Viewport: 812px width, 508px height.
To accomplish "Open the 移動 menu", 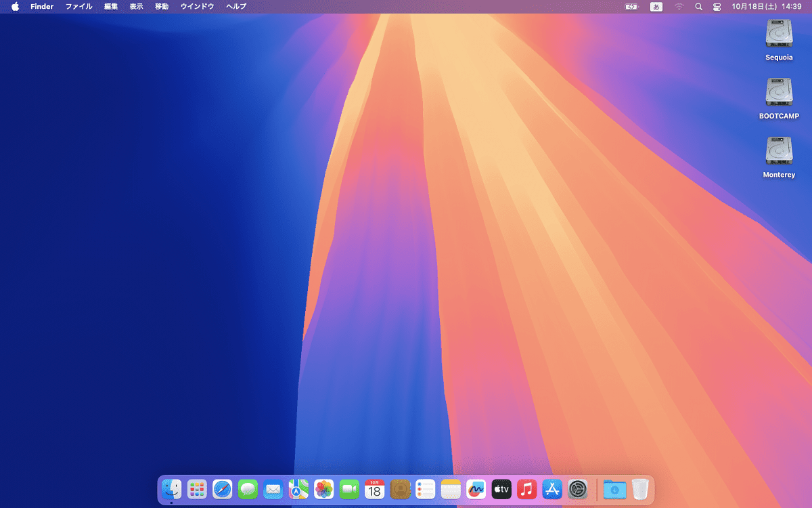I will 162,6.
